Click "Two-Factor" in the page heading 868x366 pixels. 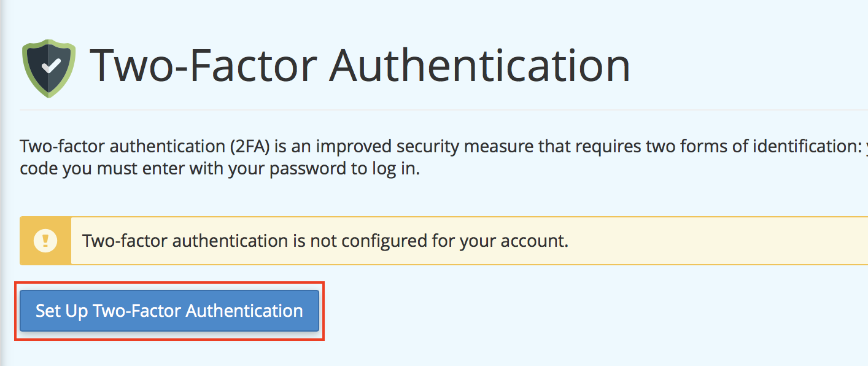[x=204, y=65]
